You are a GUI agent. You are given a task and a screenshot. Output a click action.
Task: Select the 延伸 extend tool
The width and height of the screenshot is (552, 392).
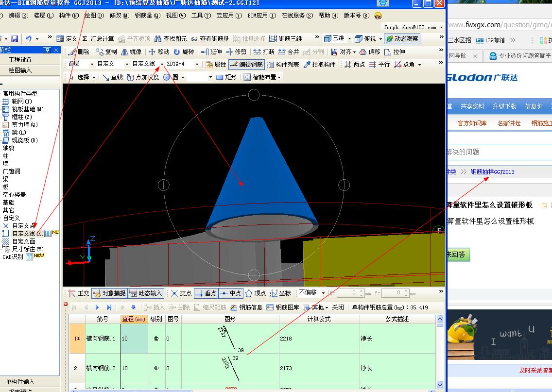[x=211, y=51]
